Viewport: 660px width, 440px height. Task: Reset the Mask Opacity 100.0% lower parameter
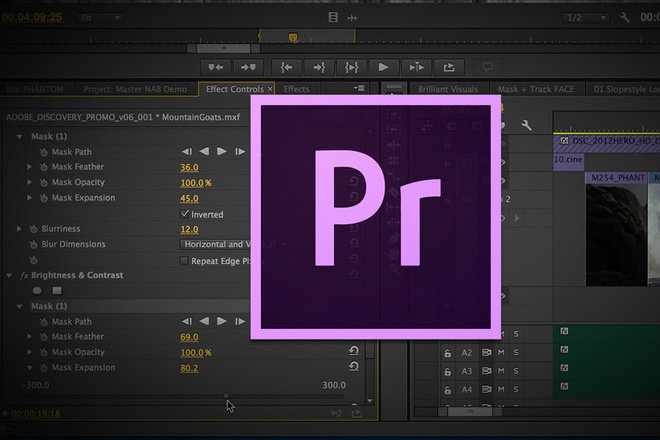coord(354,351)
